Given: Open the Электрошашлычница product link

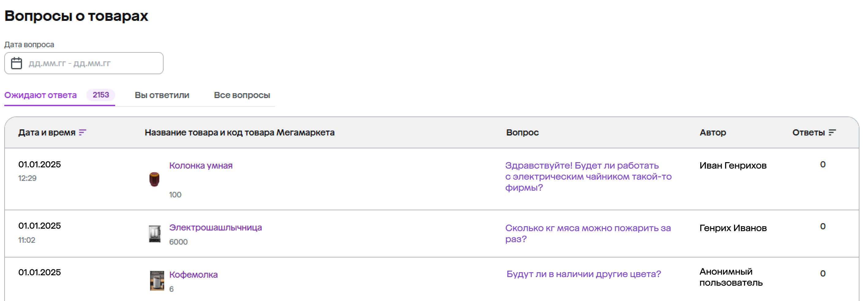Looking at the screenshot, I should 215,227.
